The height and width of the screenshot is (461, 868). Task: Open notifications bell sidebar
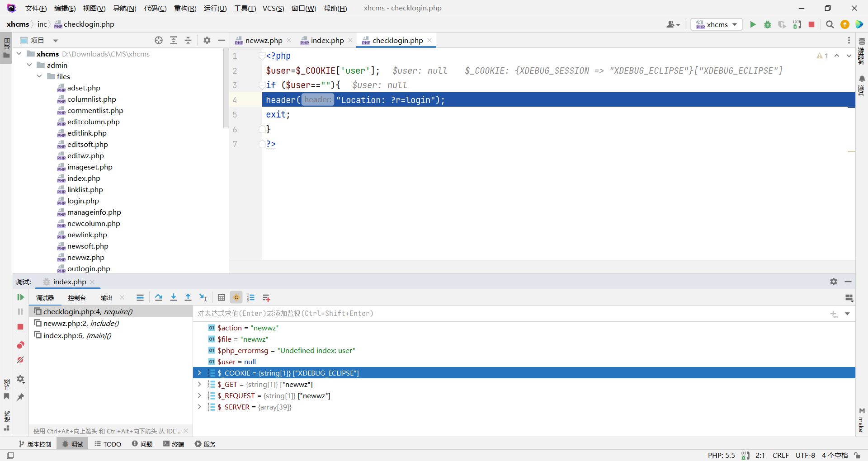point(862,86)
